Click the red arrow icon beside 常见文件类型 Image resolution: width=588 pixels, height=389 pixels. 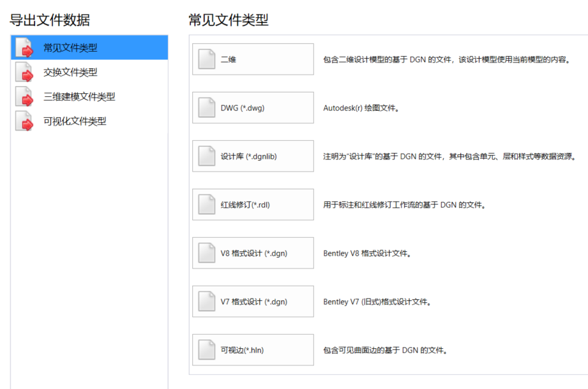point(24,48)
